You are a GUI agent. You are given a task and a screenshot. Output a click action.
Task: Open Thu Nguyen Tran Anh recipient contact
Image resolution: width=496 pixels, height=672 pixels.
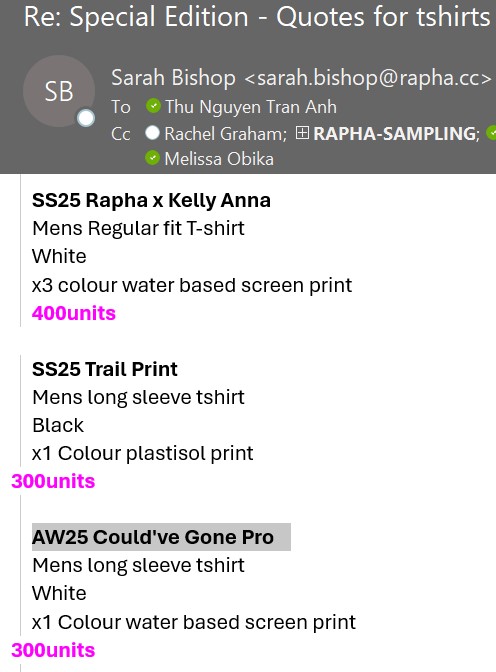pyautogui.click(x=251, y=107)
